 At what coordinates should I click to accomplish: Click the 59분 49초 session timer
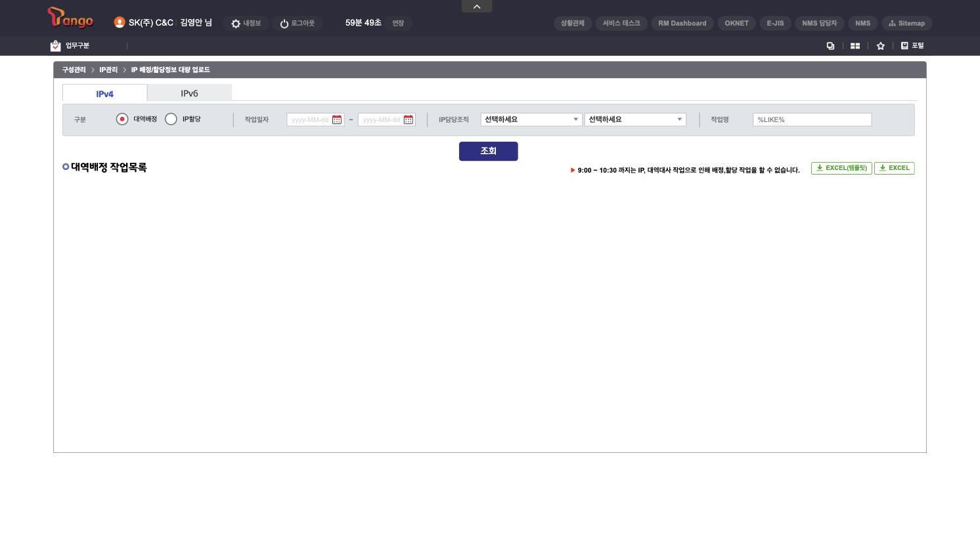point(363,23)
